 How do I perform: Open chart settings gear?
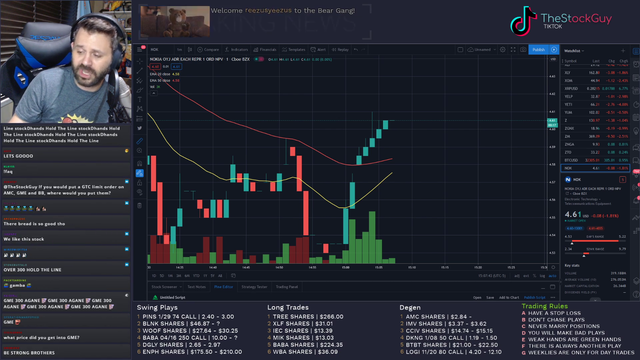[x=503, y=49]
